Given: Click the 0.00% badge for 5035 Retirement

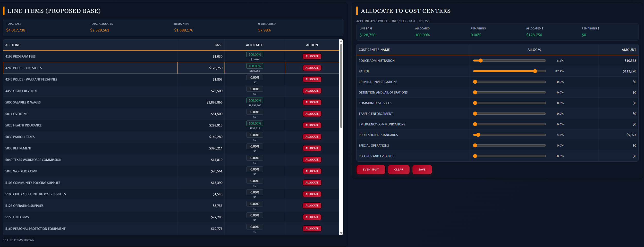Looking at the screenshot, I should pos(255,146).
